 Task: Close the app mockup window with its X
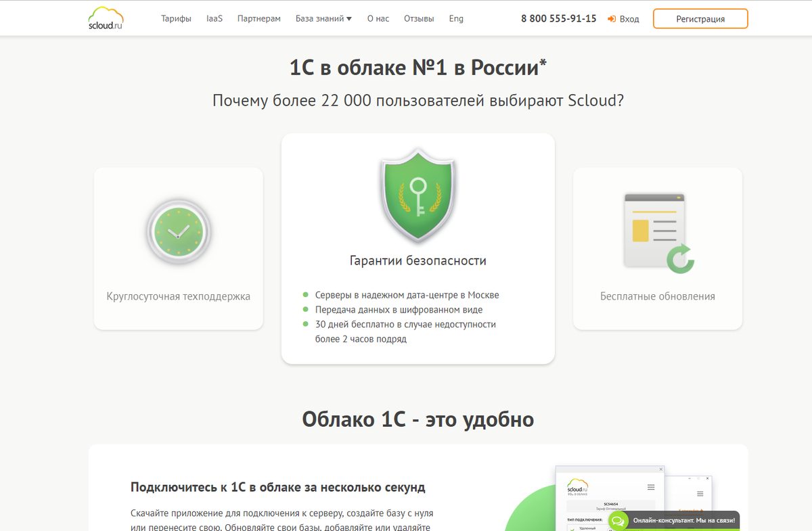661,469
